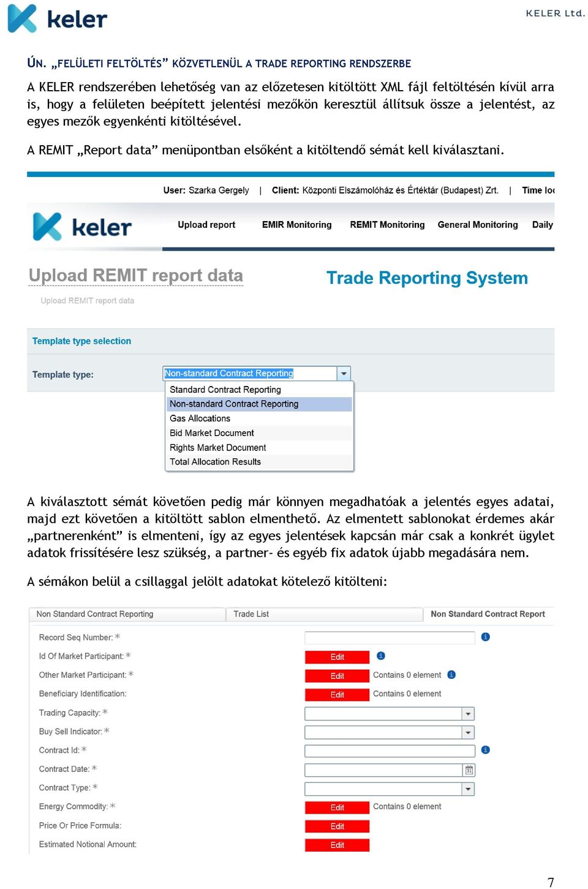Click Edit for Estimated Notional Amount

pos(337,845)
